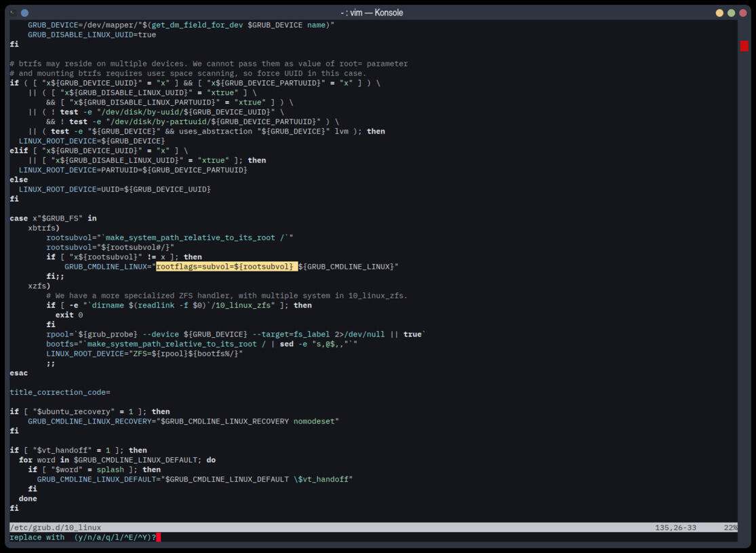756x553 pixels.
Task: Minimize the Konsole window with yellow button
Action: pyautogui.click(x=719, y=13)
